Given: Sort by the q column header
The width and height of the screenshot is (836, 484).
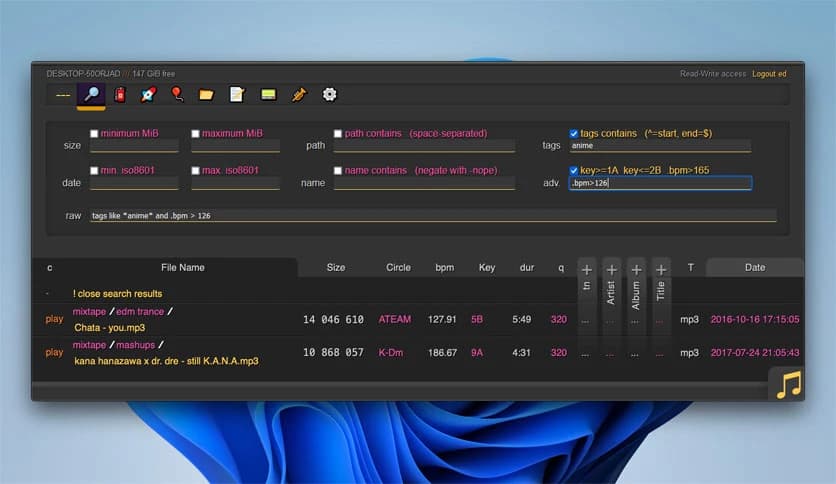Looking at the screenshot, I should [x=561, y=268].
